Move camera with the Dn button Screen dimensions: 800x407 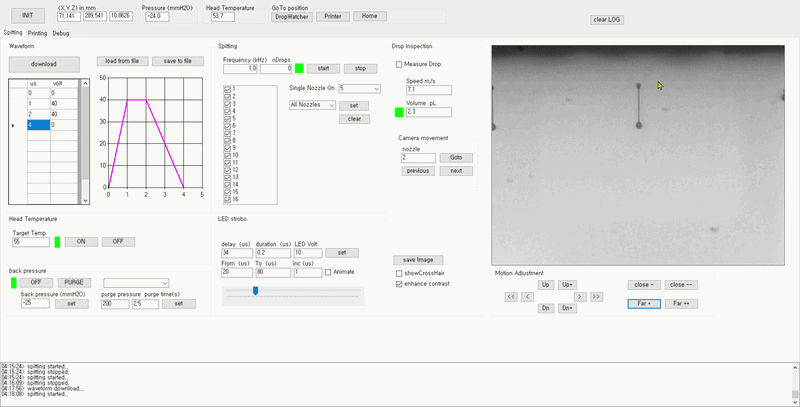(545, 308)
